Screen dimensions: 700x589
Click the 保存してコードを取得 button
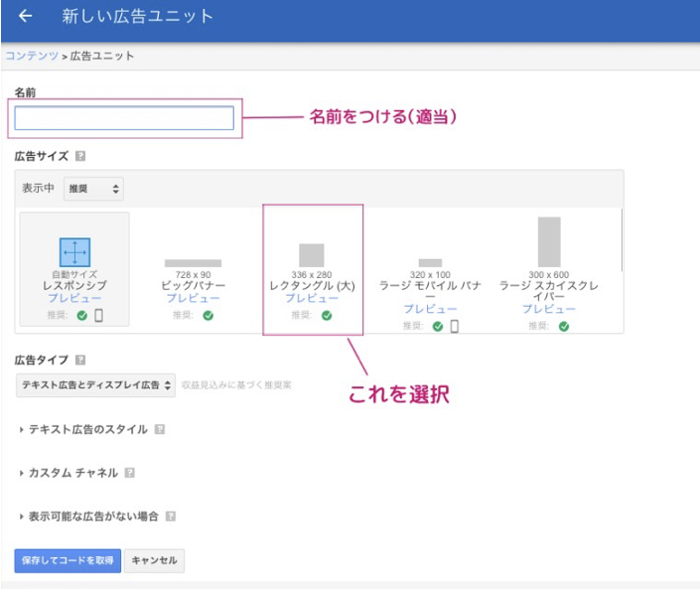tap(68, 560)
